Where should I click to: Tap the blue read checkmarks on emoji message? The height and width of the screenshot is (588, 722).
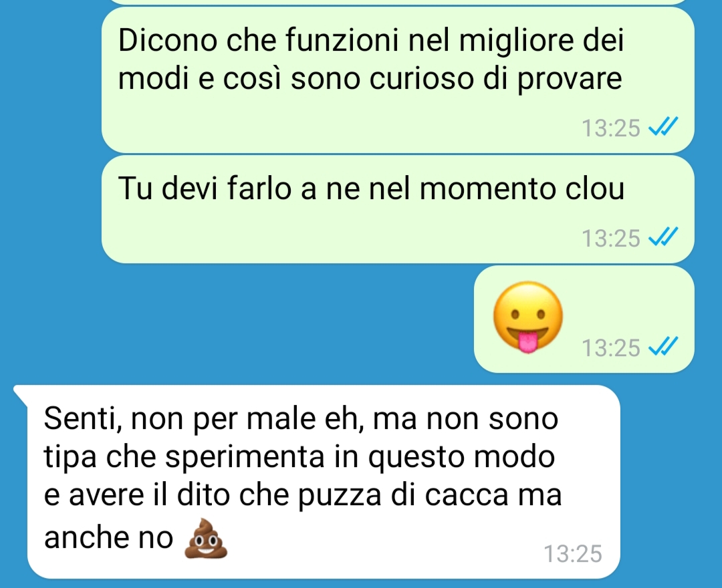(x=663, y=347)
